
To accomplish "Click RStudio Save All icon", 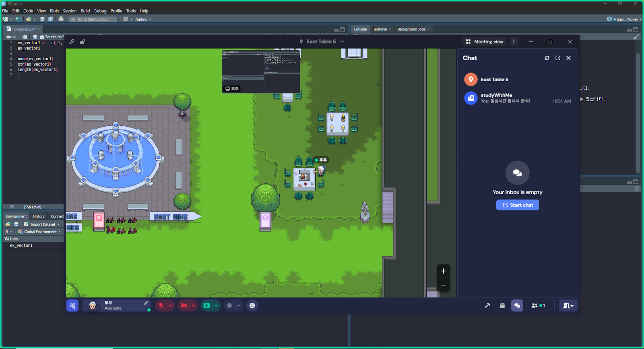I will click(50, 19).
